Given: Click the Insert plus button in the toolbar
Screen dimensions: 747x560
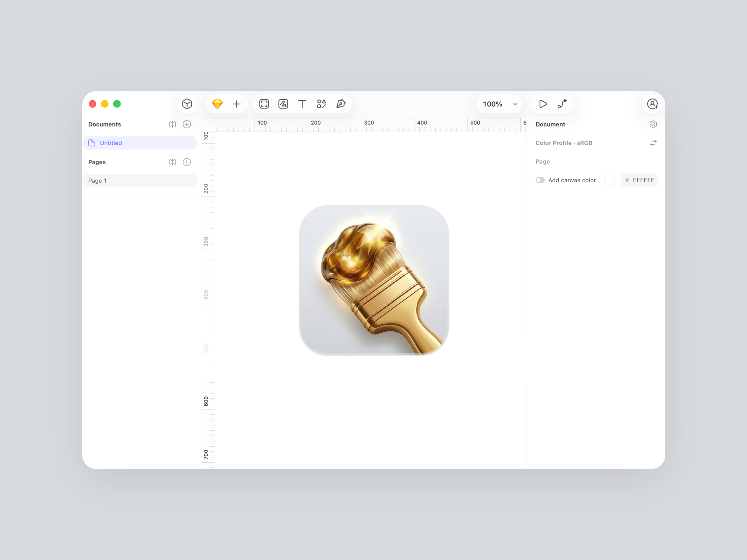Looking at the screenshot, I should point(236,104).
